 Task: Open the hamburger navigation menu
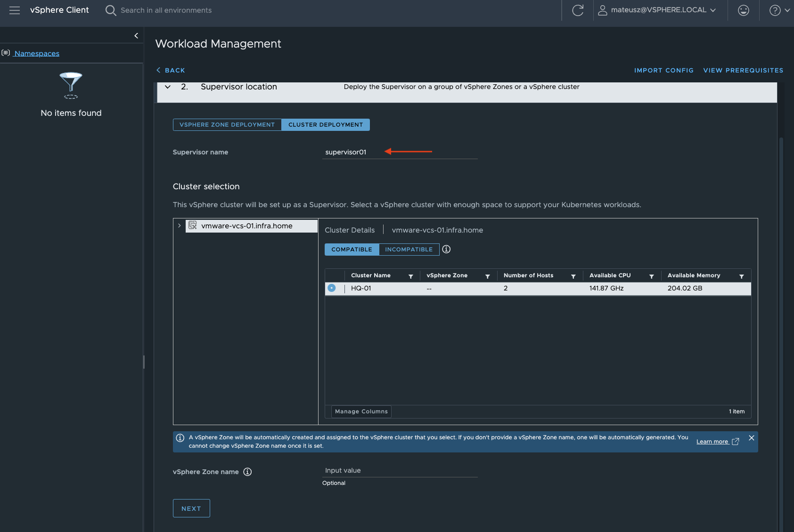[14, 10]
